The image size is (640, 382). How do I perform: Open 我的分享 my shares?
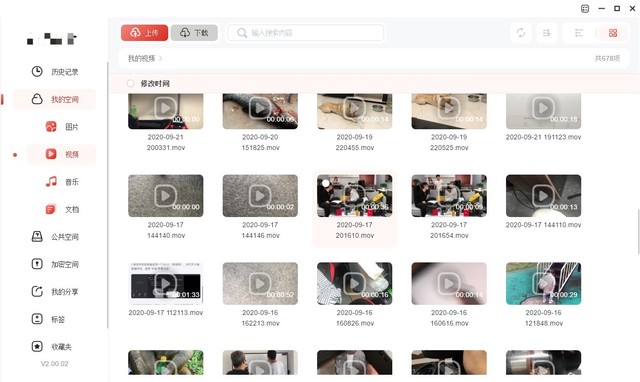pos(55,292)
